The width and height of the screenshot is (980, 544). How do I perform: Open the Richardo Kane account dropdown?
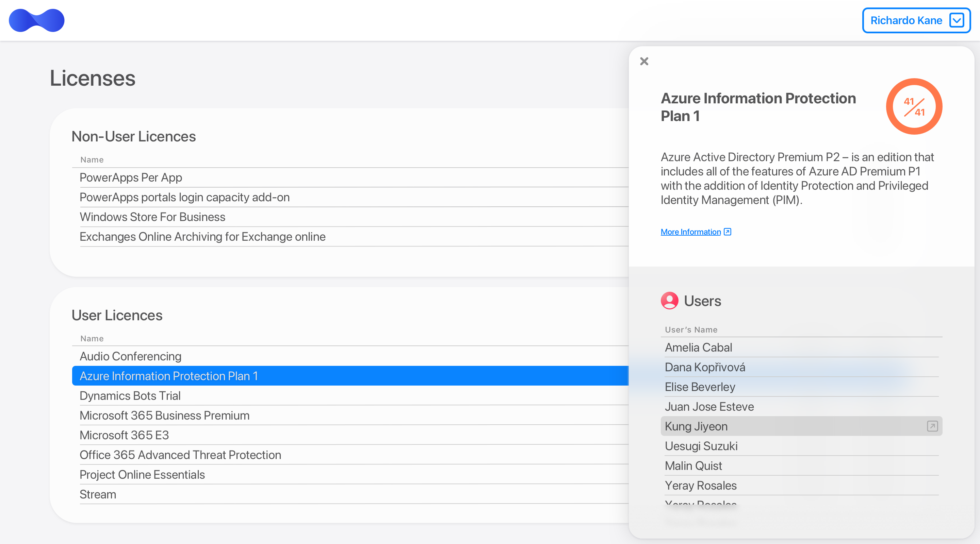click(x=916, y=20)
